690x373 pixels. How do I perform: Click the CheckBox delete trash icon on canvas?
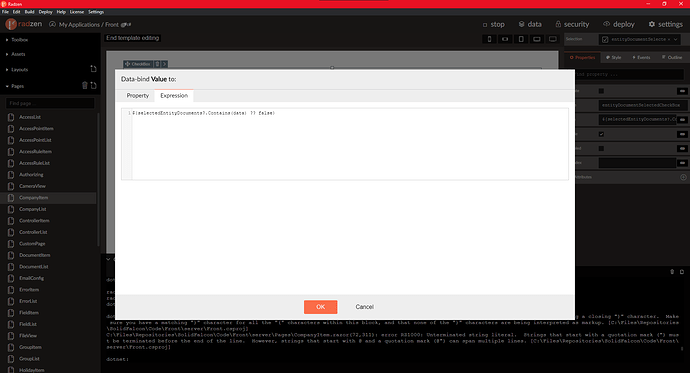pos(157,64)
